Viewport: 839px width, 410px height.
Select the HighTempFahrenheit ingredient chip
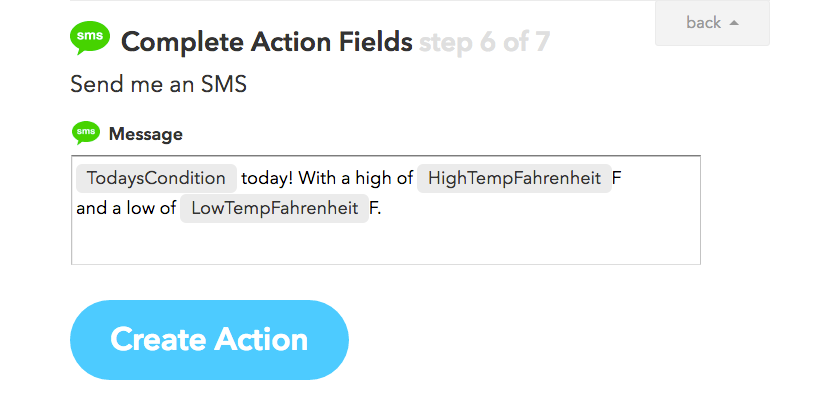click(x=514, y=178)
